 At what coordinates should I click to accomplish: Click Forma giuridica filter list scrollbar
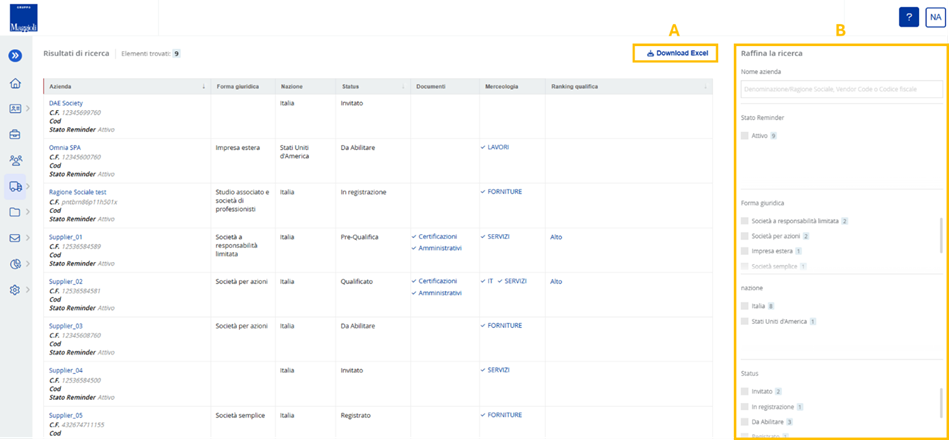pyautogui.click(x=941, y=235)
